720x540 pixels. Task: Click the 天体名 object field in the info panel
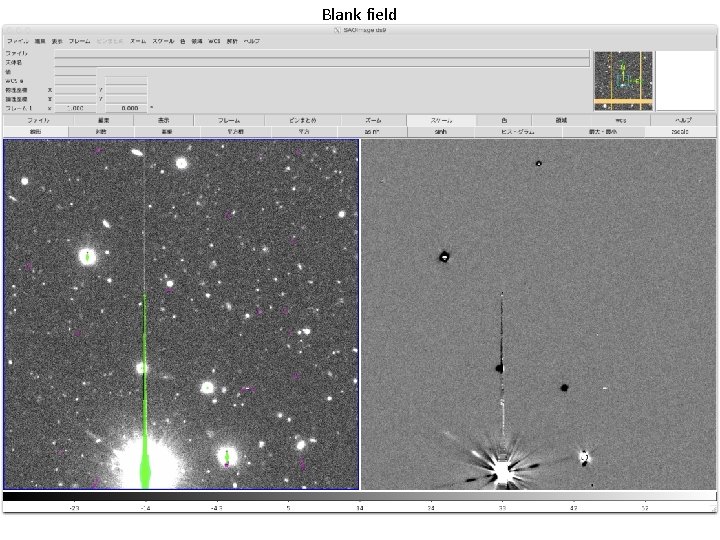pyautogui.click(x=322, y=62)
